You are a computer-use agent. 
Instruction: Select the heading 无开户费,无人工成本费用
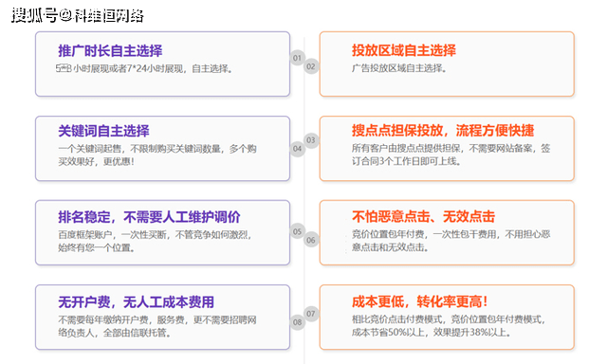pyautogui.click(x=137, y=302)
